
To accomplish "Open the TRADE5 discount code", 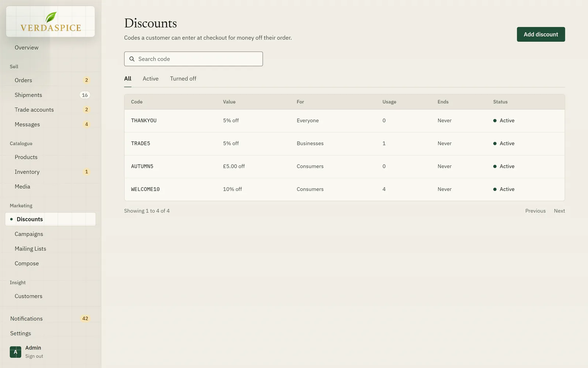I will 140,144.
